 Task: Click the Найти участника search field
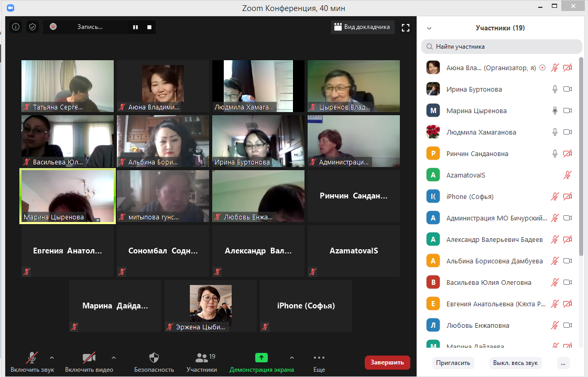coord(502,47)
